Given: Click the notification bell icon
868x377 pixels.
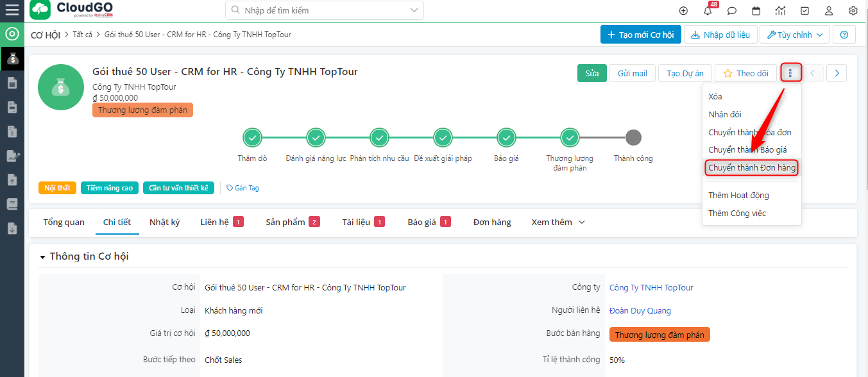Looking at the screenshot, I should click(x=708, y=11).
